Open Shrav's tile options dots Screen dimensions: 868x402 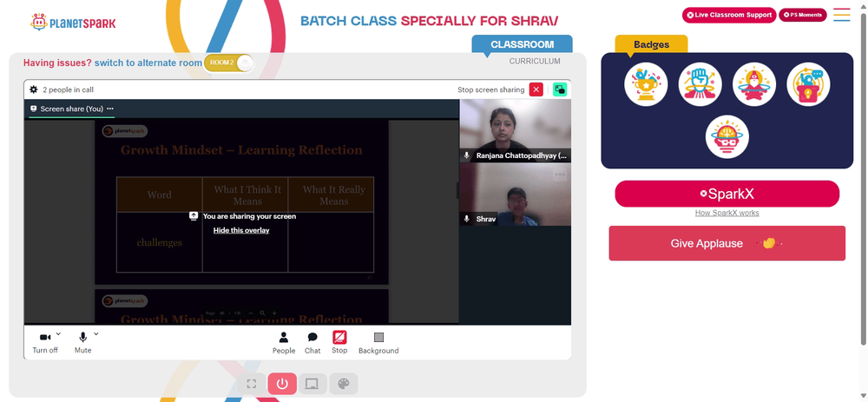click(560, 175)
